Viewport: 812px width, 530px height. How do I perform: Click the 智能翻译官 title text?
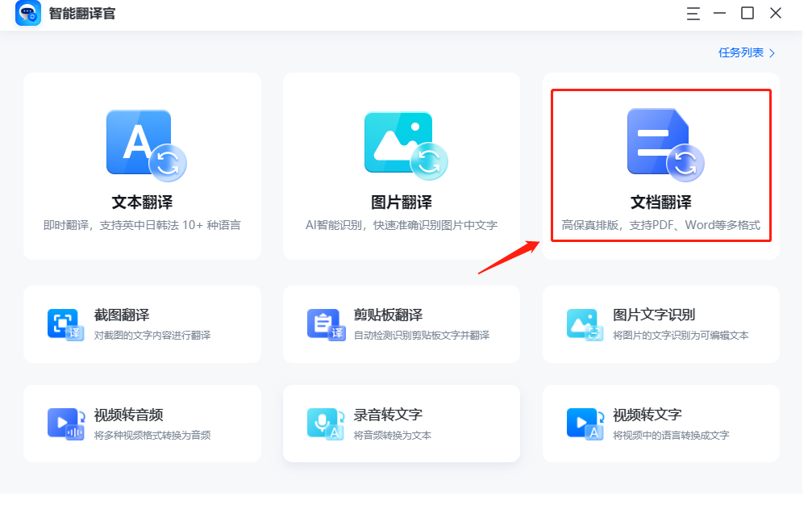[82, 14]
